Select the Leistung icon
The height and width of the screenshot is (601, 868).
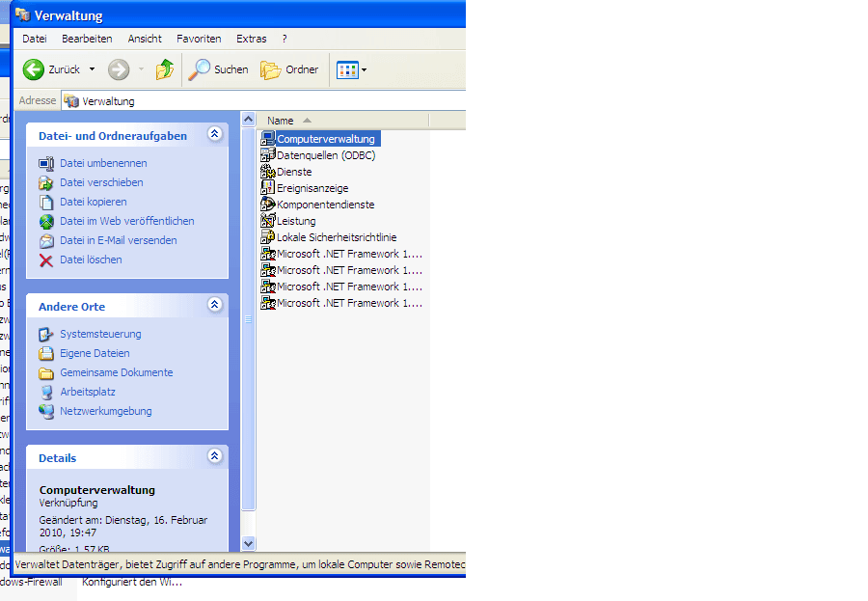pyautogui.click(x=268, y=221)
